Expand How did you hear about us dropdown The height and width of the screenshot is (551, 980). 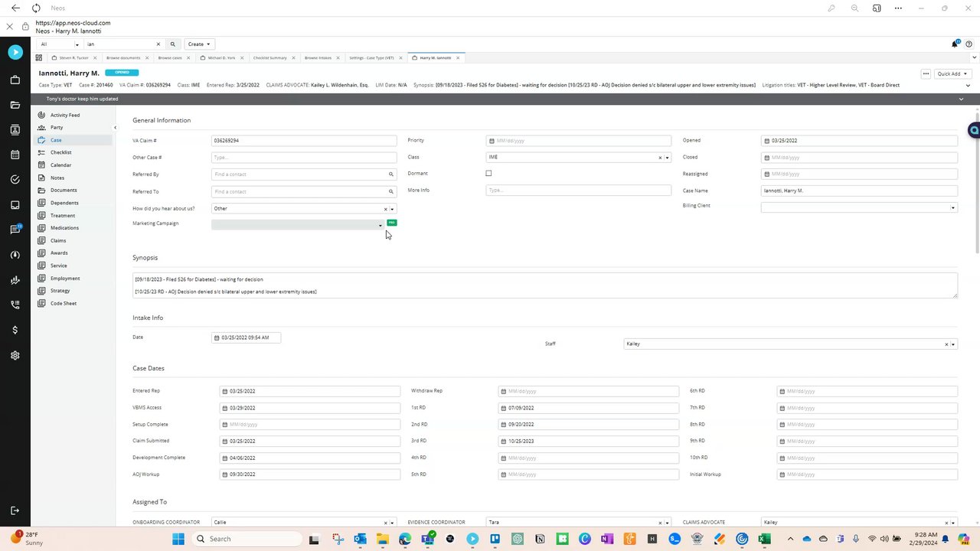(392, 209)
